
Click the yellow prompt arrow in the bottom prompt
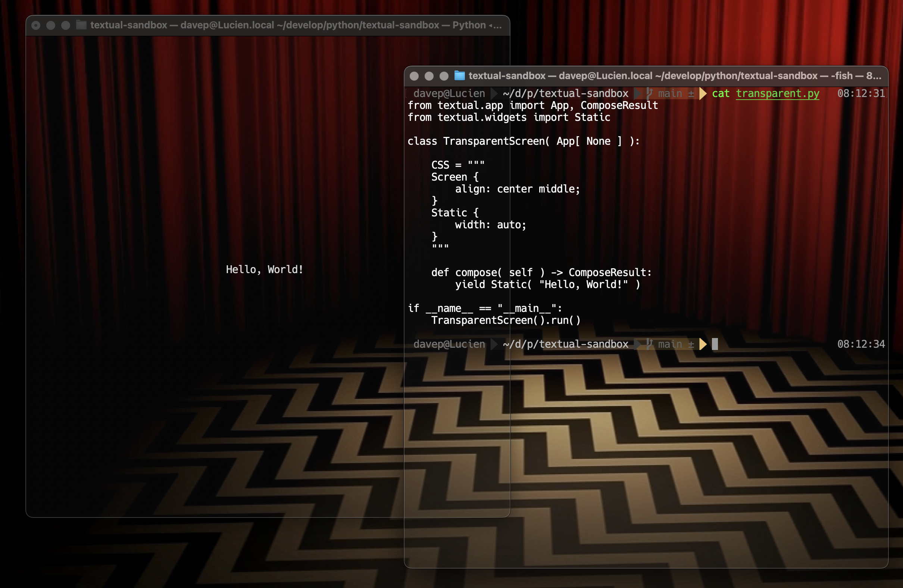click(703, 344)
